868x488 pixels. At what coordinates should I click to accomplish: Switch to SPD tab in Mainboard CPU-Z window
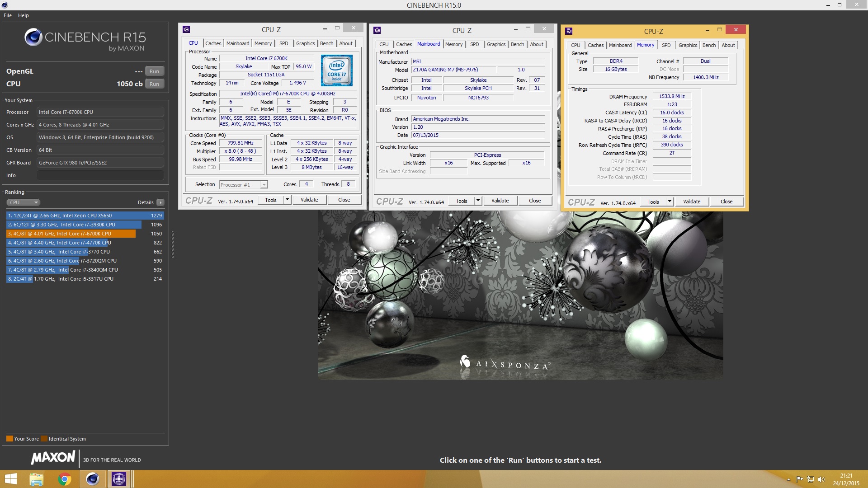[x=474, y=44]
